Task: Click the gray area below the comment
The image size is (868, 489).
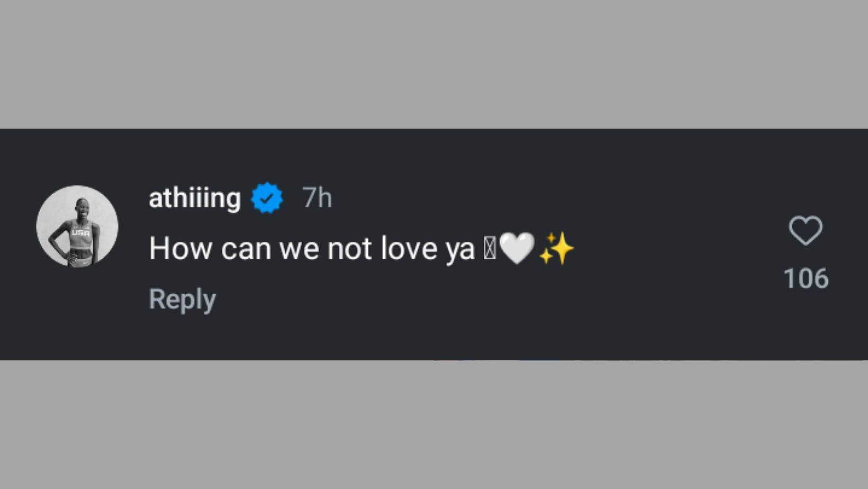Action: [x=434, y=425]
